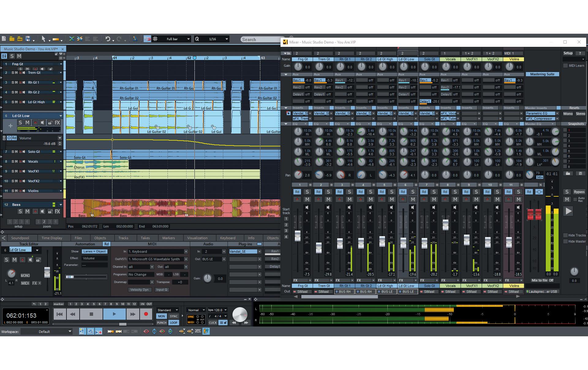The width and height of the screenshot is (588, 370).
Task: Select the Visualization tab
Action: (197, 238)
